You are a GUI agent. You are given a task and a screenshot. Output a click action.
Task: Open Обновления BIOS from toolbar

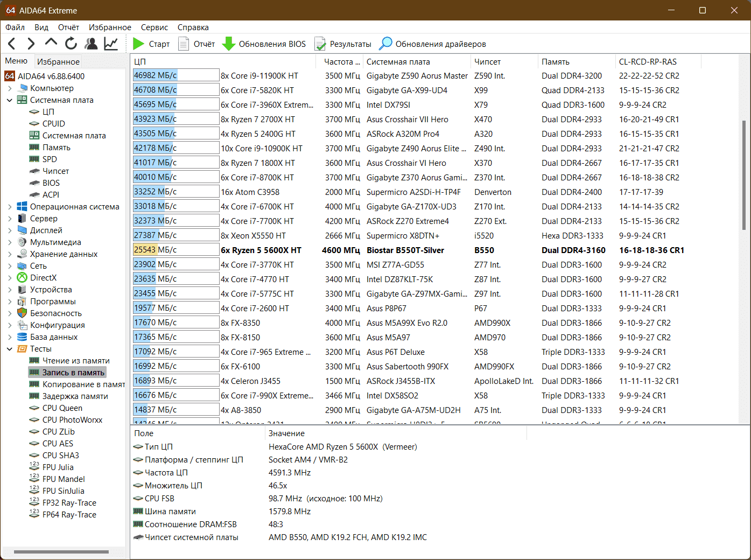click(264, 44)
